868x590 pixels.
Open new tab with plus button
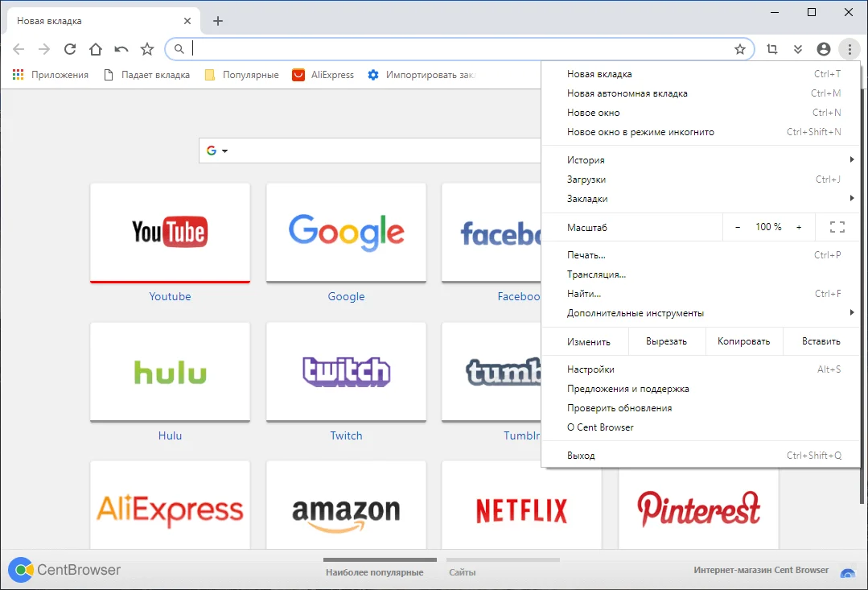(x=218, y=21)
